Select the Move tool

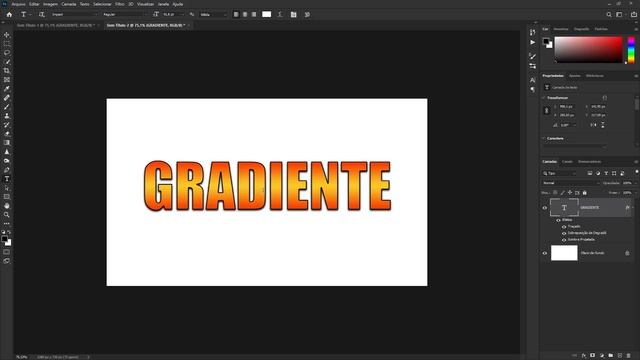tap(7, 35)
